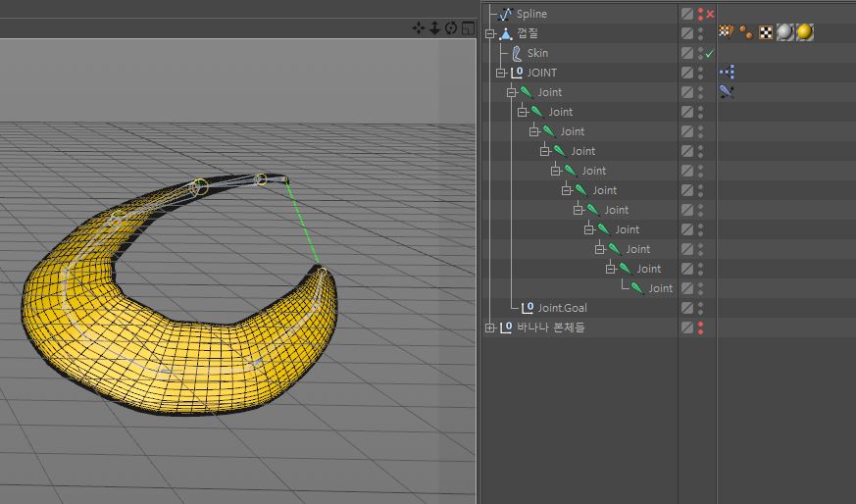
Task: Collapse the 껍질 object tree
Action: 490,33
